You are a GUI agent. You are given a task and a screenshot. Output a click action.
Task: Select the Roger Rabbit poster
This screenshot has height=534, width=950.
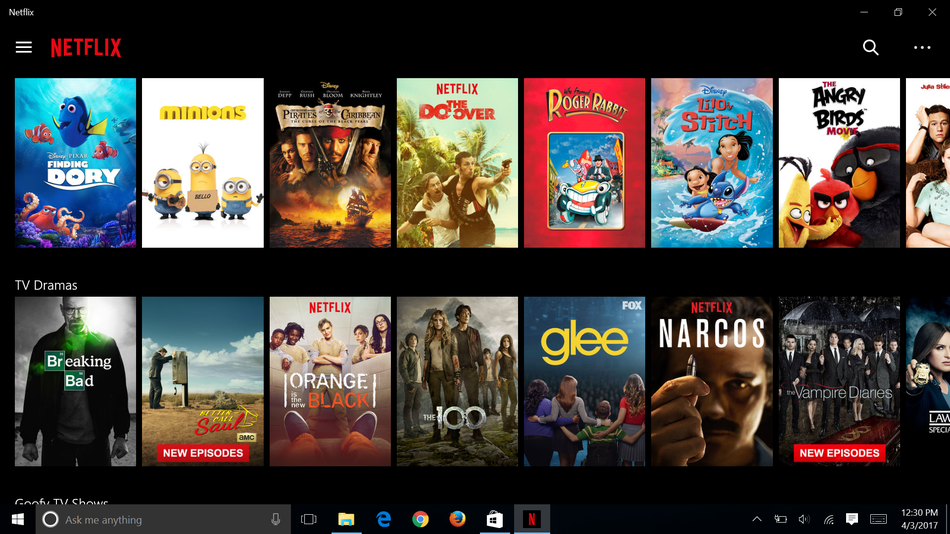[585, 162]
